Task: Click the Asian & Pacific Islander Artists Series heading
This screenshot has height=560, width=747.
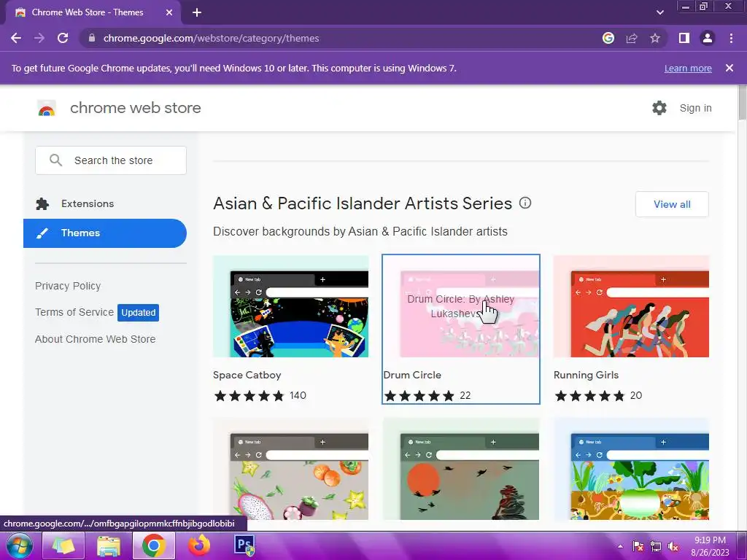Action: pyautogui.click(x=363, y=203)
